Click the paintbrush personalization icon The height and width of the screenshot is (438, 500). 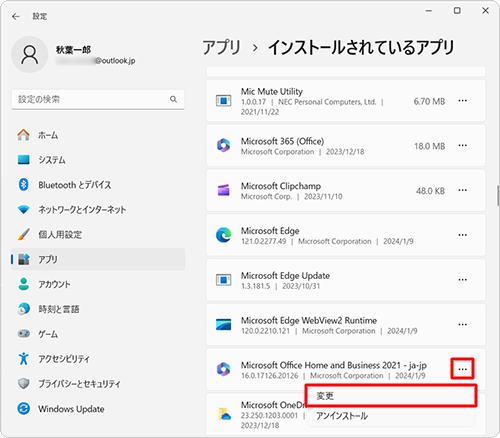pos(23,234)
